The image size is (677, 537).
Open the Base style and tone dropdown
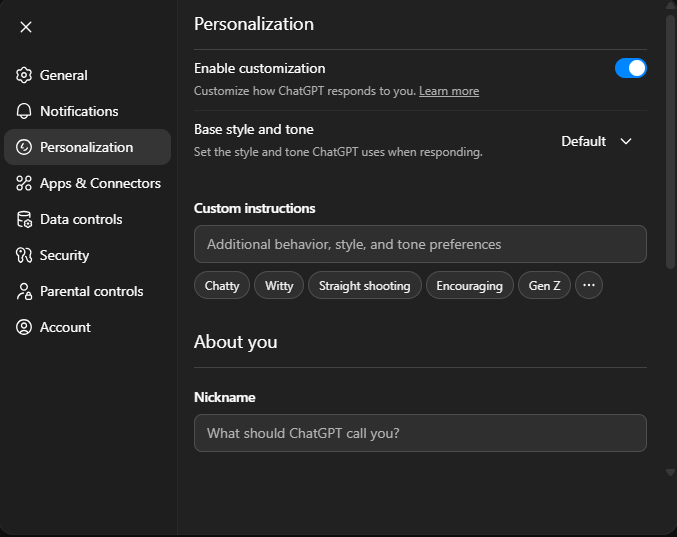[x=597, y=141]
